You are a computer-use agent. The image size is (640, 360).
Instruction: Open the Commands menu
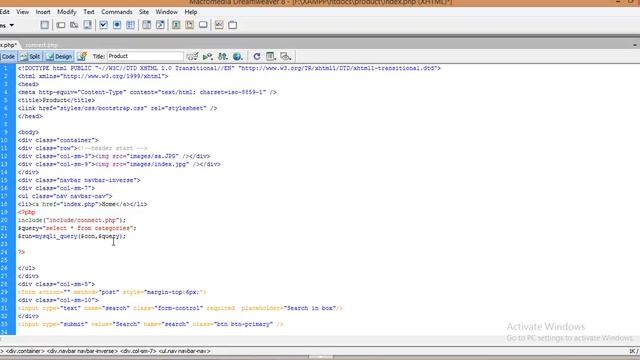click(117, 12)
